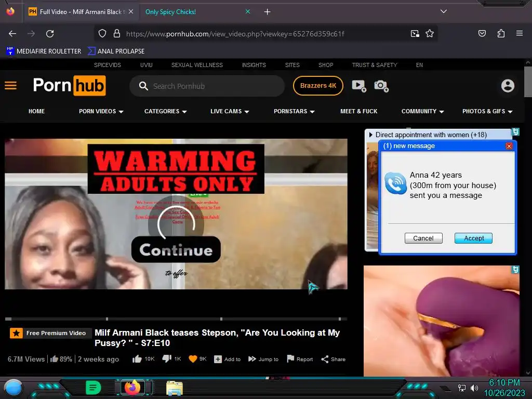Image resolution: width=532 pixels, height=399 pixels.
Task: Open the green notes app on taskbar
Action: (94, 388)
